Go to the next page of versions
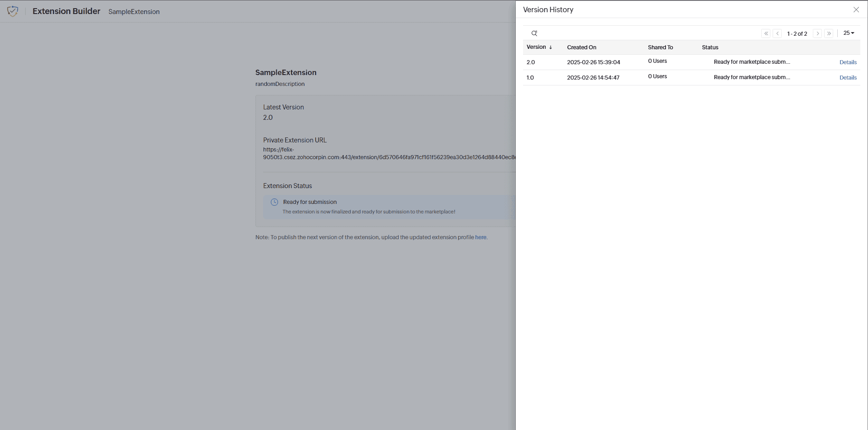The height and width of the screenshot is (430, 868). click(x=818, y=33)
